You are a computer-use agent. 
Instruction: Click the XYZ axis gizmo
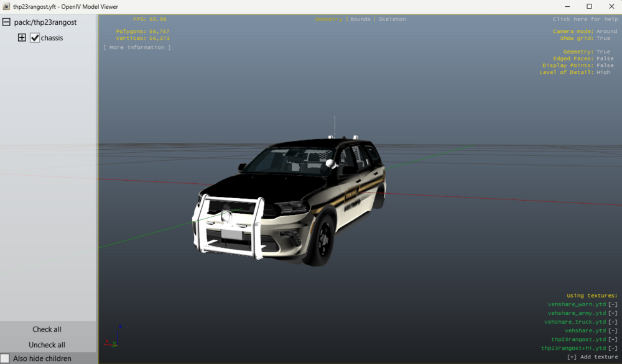[113, 337]
